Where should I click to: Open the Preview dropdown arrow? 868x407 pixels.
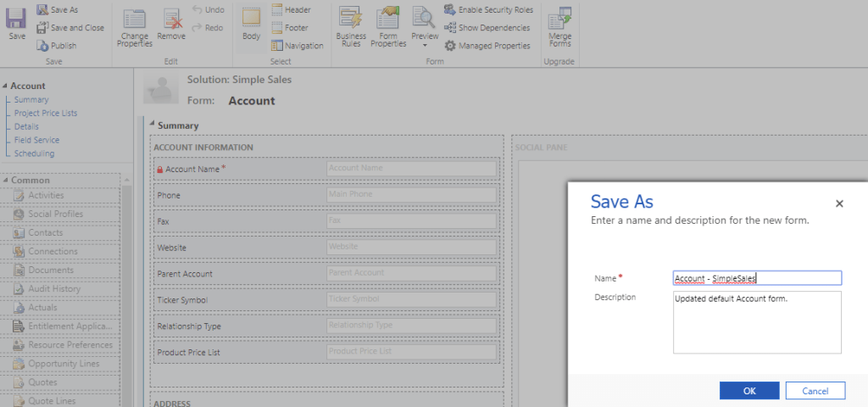coord(425,46)
